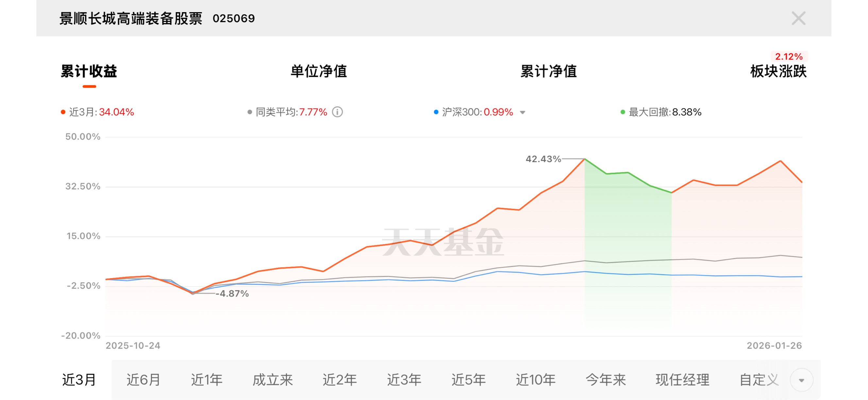Toggle the 近3月 orange legend dot
This screenshot has width=868, height=400.
pyautogui.click(x=63, y=112)
